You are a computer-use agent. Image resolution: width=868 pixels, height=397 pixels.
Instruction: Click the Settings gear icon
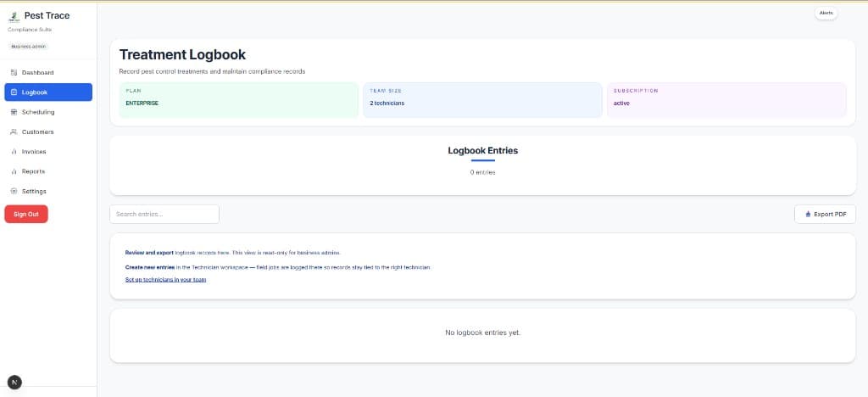(14, 191)
